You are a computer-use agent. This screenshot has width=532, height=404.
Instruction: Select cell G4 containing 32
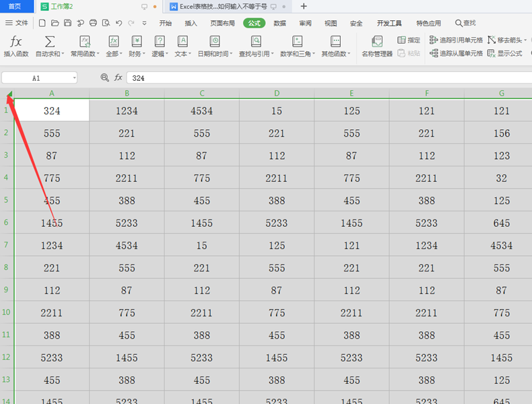click(x=502, y=178)
